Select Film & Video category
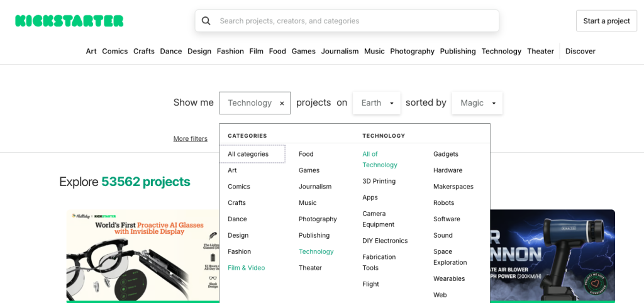 (247, 268)
